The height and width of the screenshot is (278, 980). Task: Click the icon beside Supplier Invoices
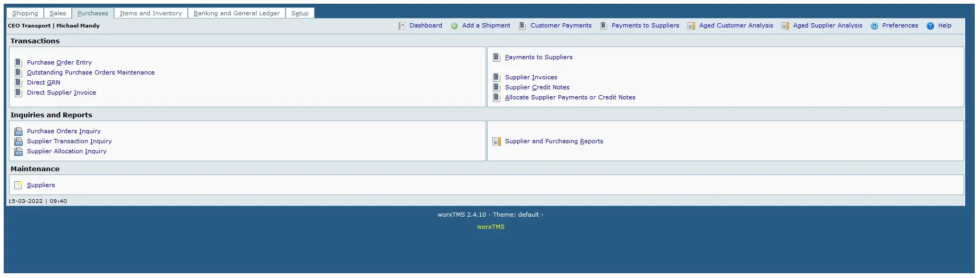click(x=496, y=77)
